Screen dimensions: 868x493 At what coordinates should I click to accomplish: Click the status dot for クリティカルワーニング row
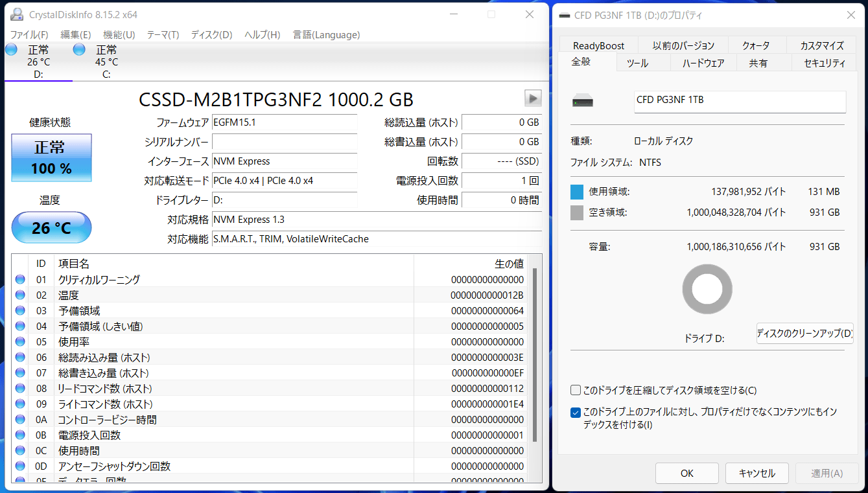click(x=20, y=280)
